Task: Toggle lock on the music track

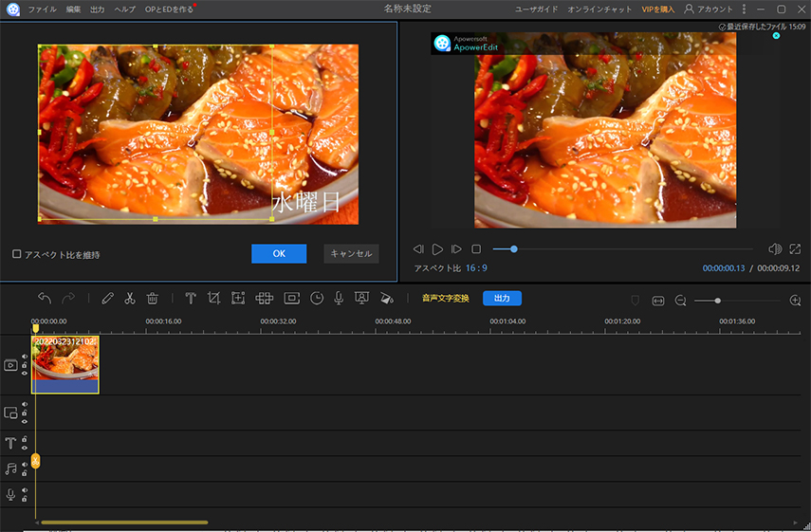Action: pyautogui.click(x=25, y=473)
